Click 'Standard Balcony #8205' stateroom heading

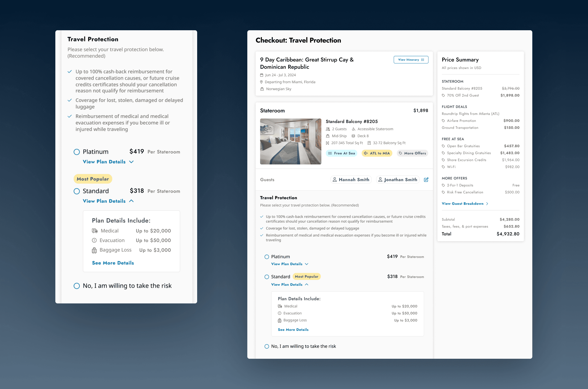point(352,121)
